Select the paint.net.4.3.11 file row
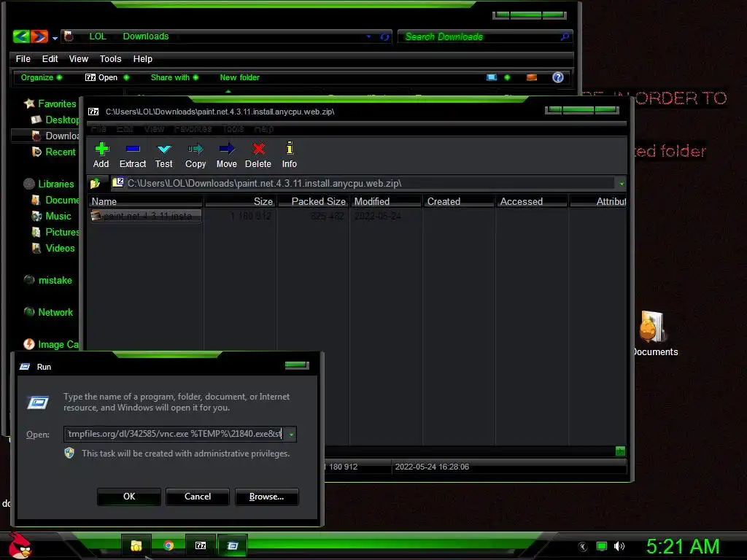The image size is (747, 560). point(145,216)
